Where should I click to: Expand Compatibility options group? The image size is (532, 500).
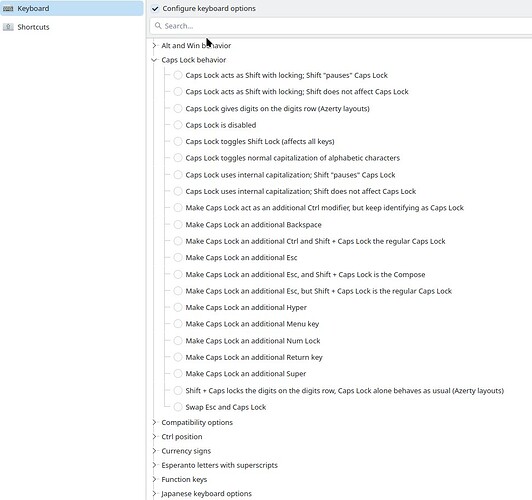coord(154,422)
